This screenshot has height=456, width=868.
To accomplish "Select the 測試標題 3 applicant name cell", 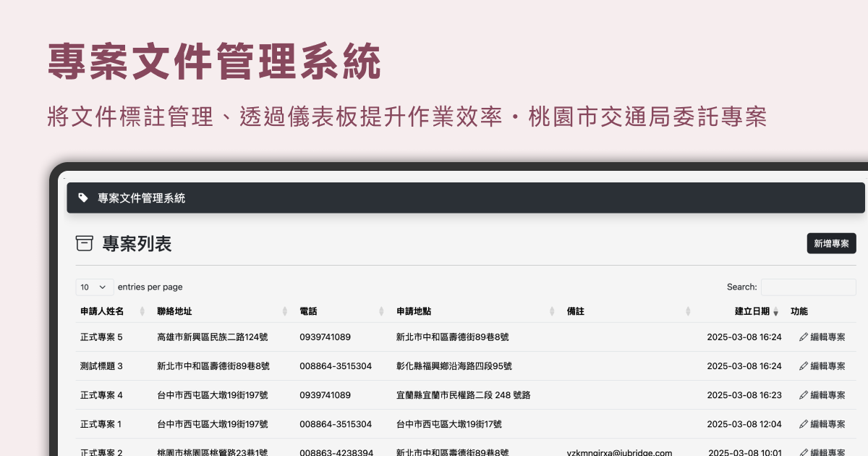I will pyautogui.click(x=101, y=366).
